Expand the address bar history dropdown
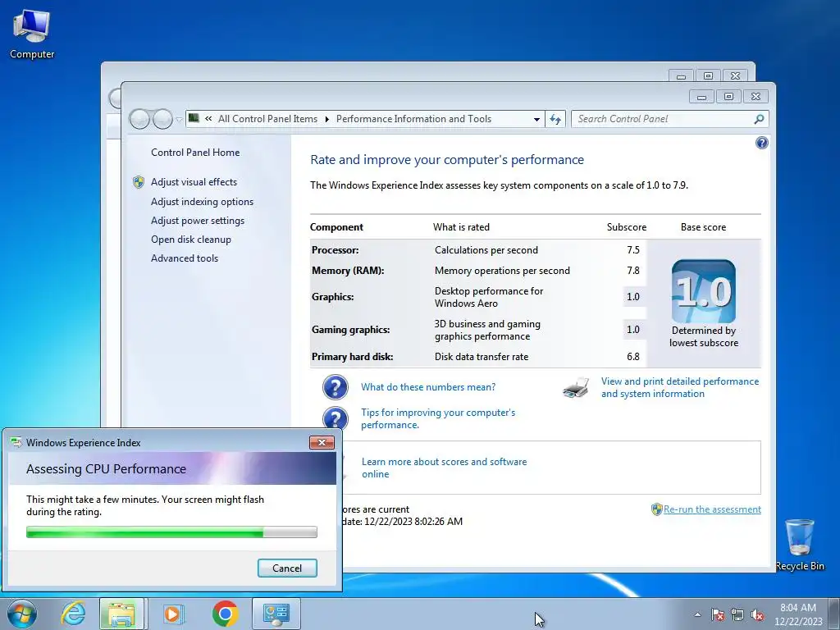 point(536,120)
